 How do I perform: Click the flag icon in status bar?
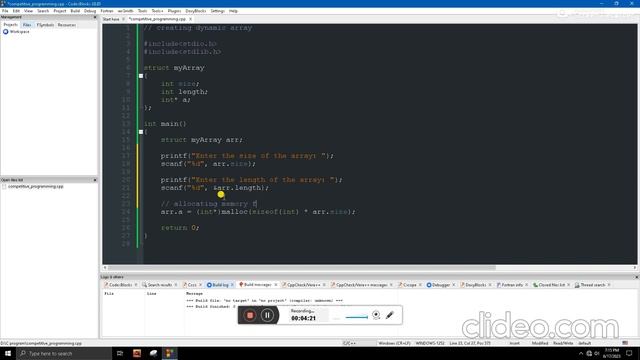(625, 343)
